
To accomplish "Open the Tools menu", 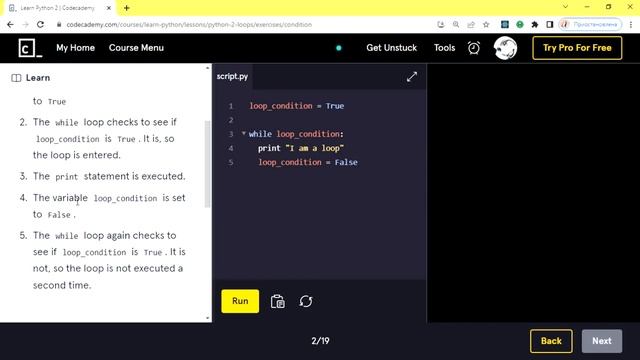I will (x=444, y=48).
